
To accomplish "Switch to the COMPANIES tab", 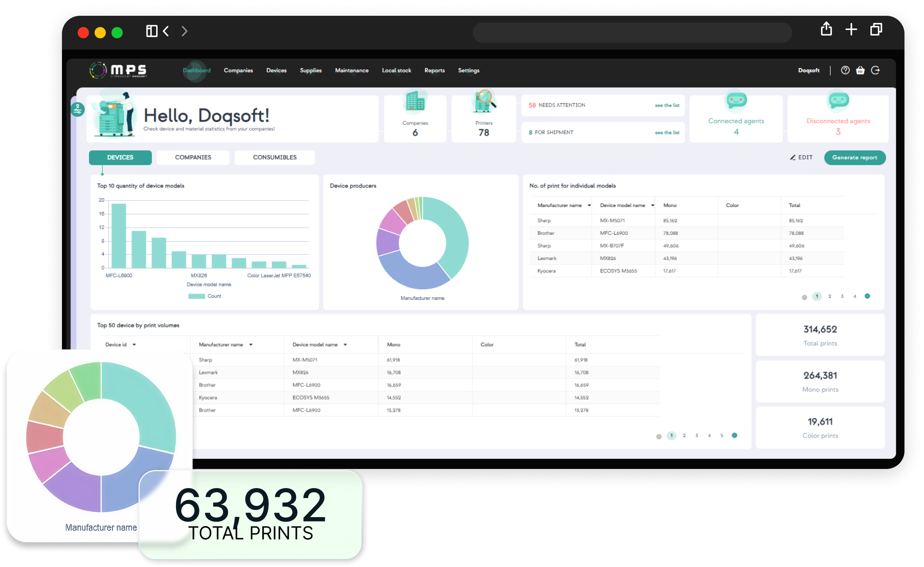I will [193, 157].
